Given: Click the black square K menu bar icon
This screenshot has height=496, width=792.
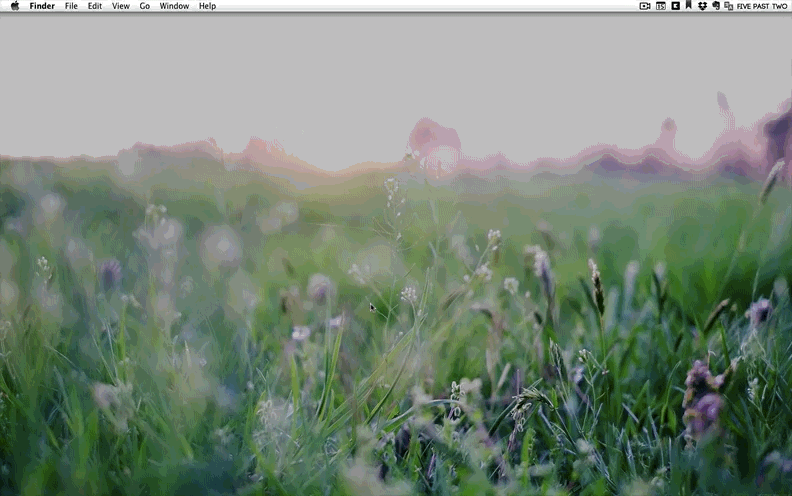Looking at the screenshot, I should pyautogui.click(x=675, y=6).
